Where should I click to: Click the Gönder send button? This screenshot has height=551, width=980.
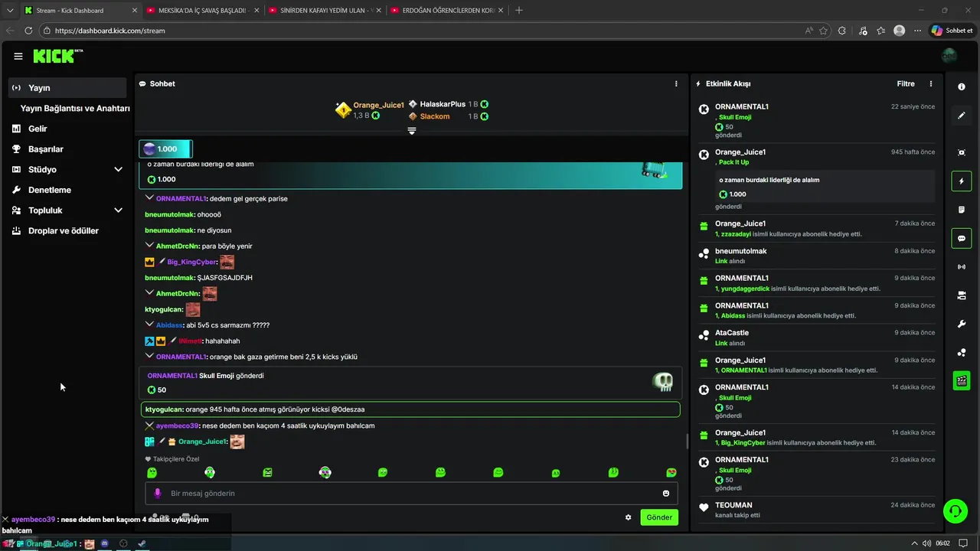point(659,517)
